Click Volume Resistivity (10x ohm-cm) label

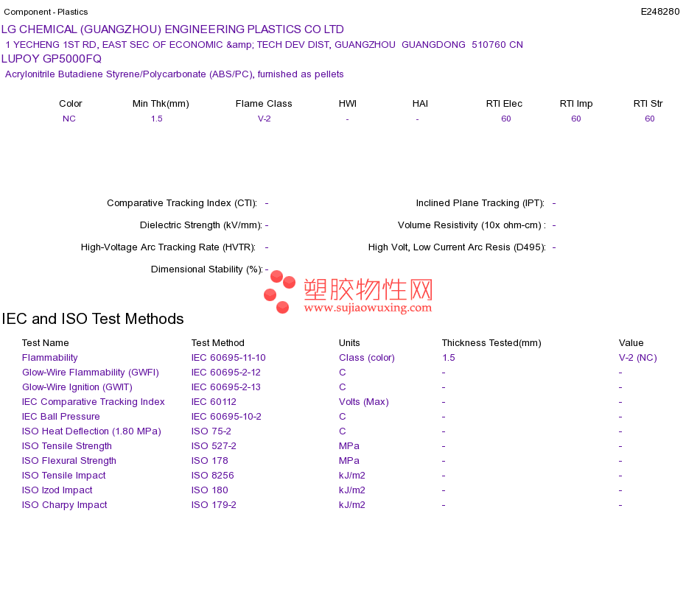(x=472, y=225)
